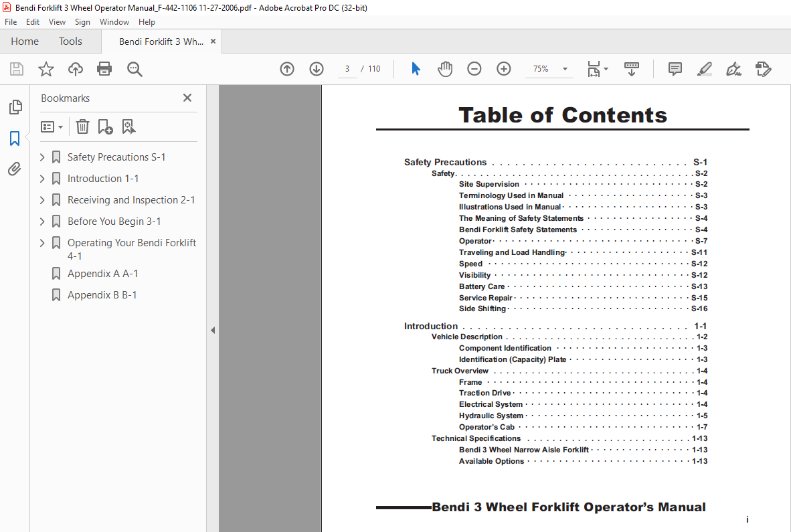The image size is (791, 532).
Task: Click the Save file icon
Action: tap(17, 68)
